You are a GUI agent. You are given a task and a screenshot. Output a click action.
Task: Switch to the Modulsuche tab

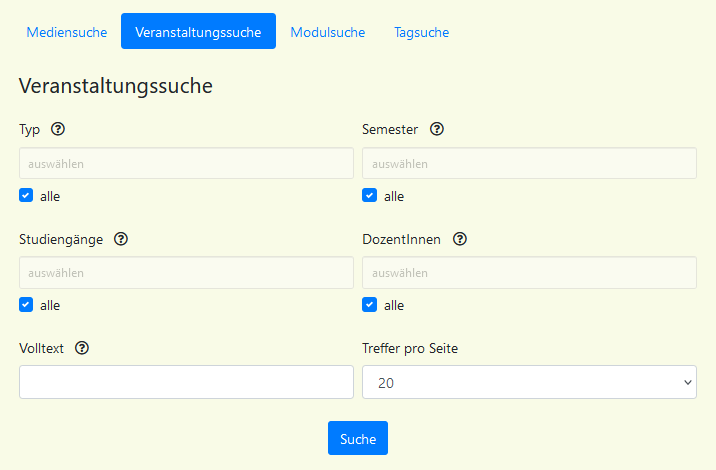pyautogui.click(x=328, y=32)
